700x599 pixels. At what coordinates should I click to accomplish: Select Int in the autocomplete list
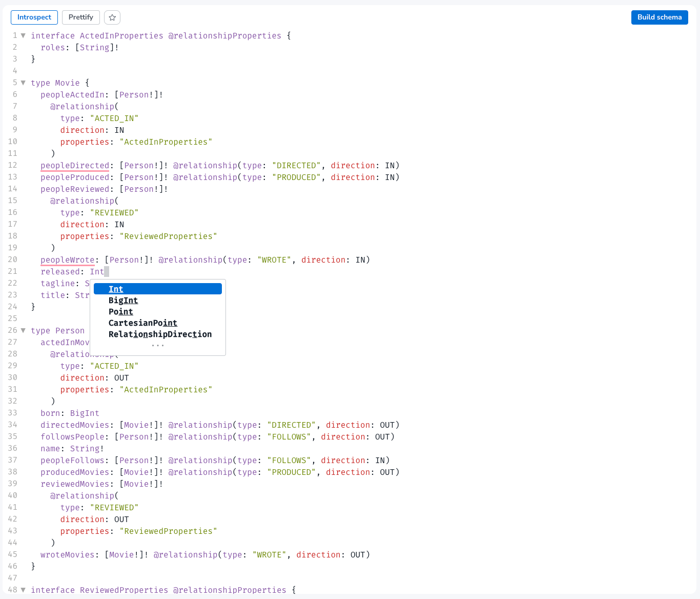pos(158,289)
